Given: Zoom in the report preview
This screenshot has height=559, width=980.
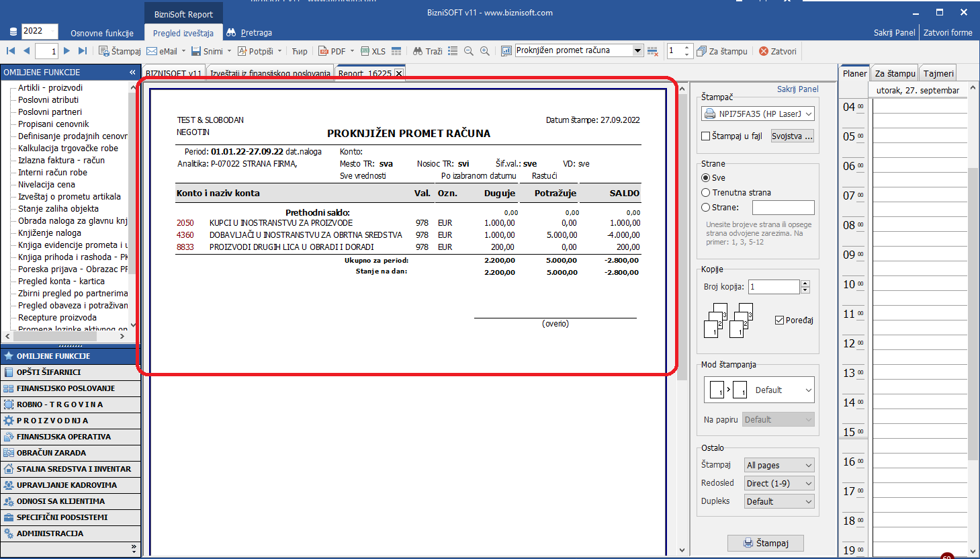Looking at the screenshot, I should pos(485,51).
